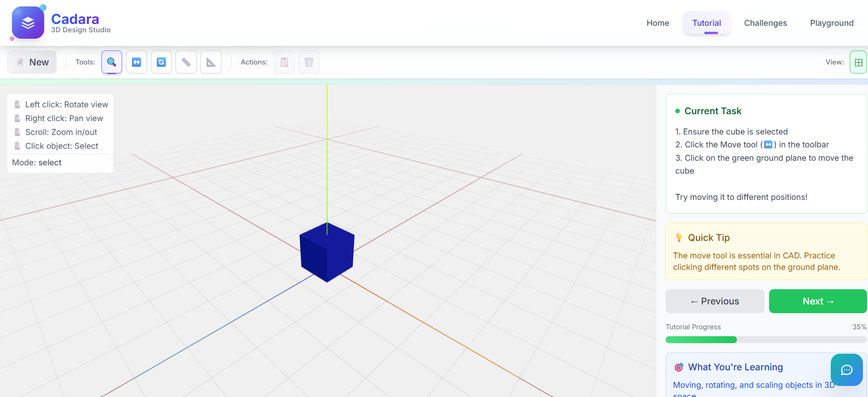Screen dimensions: 868x397
Task: Click 'Try moving it to different positions!'
Action: [742, 197]
